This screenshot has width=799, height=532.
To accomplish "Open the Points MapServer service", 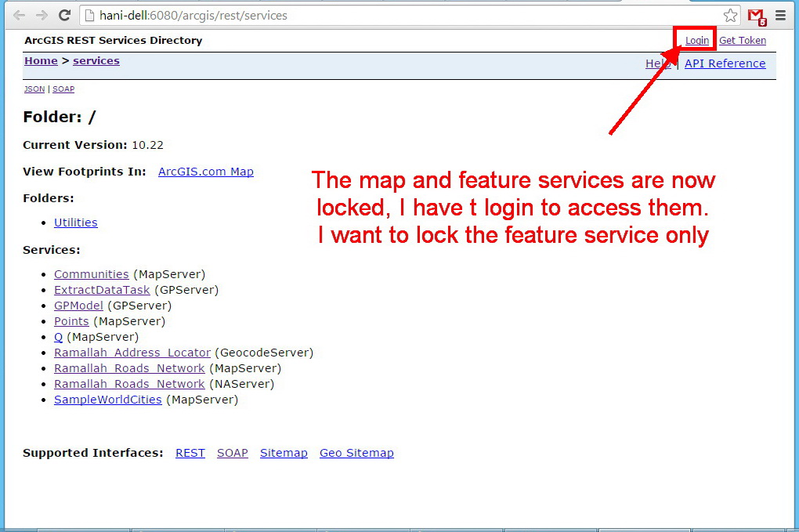I will pyautogui.click(x=71, y=321).
